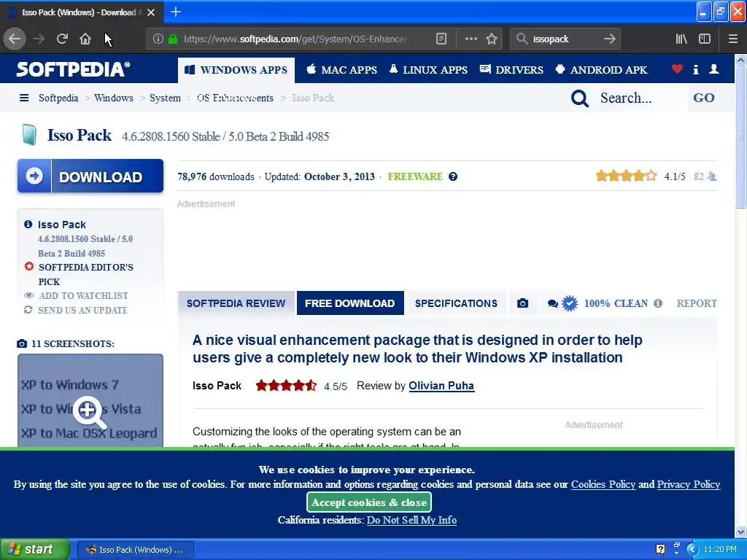Go to Softpedia breadcrumb link

58,98
